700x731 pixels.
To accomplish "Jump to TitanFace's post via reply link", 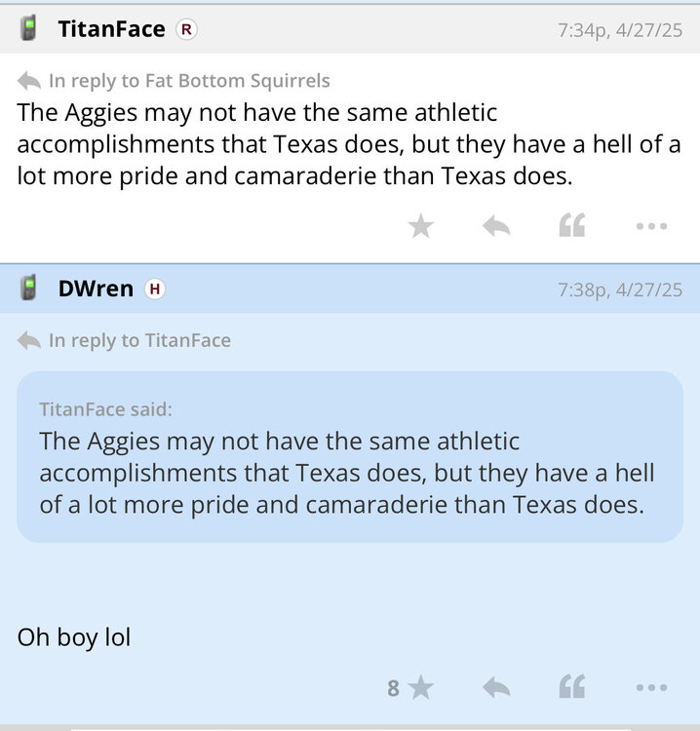I will coord(138,340).
